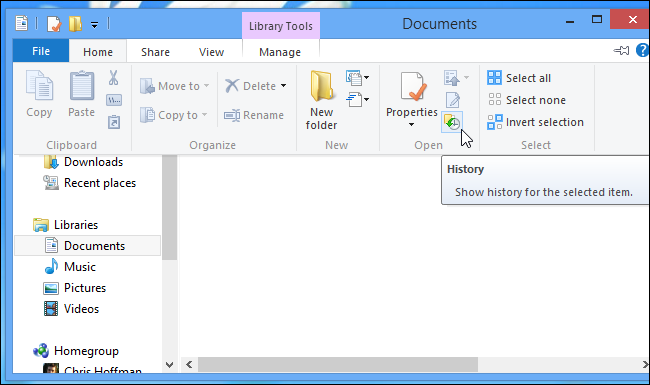Click the Help question mark icon
This screenshot has width=650, height=385.
click(642, 51)
